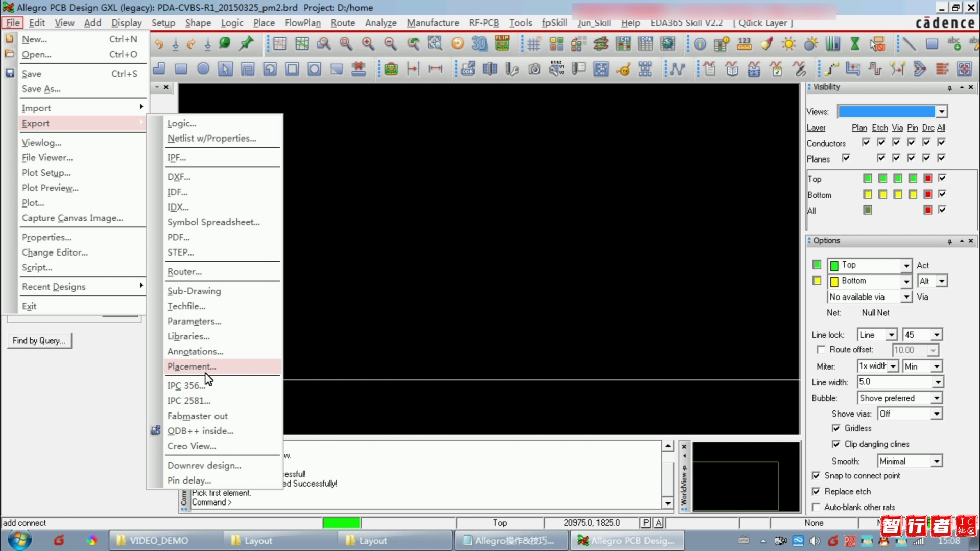
Task: Choose DXF... from Export submenu
Action: pyautogui.click(x=223, y=177)
